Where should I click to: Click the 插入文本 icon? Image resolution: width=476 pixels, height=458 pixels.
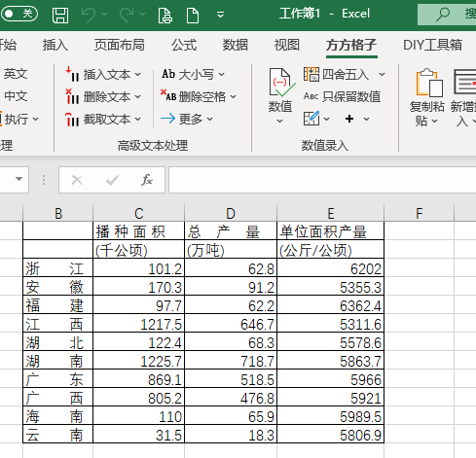[x=72, y=74]
